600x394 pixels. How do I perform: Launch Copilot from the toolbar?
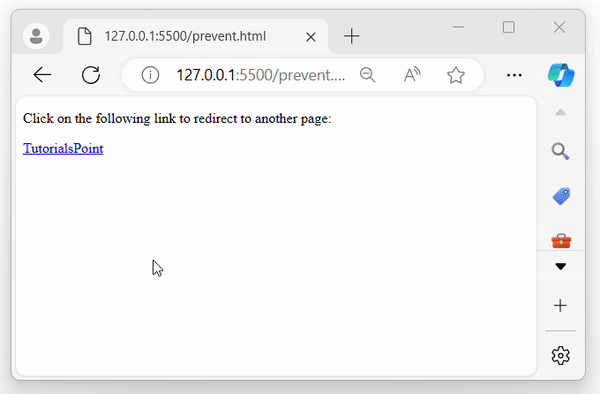tap(561, 75)
